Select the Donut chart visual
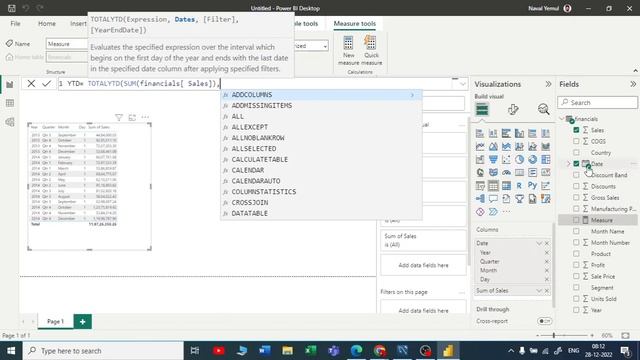 (x=532, y=160)
